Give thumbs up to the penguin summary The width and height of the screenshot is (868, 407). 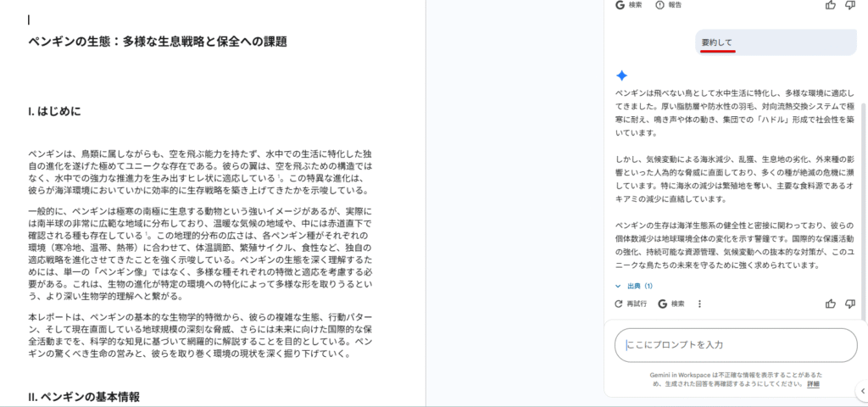[x=830, y=304]
